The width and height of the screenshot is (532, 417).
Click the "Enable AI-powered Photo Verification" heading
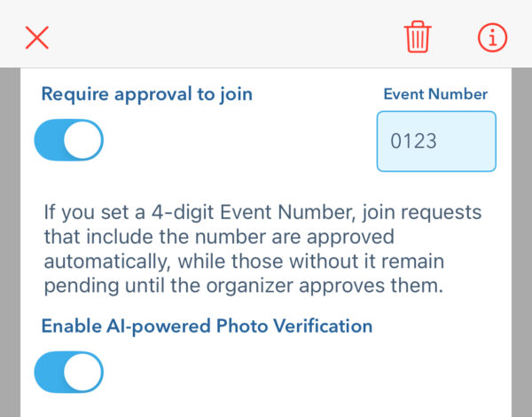tap(207, 326)
